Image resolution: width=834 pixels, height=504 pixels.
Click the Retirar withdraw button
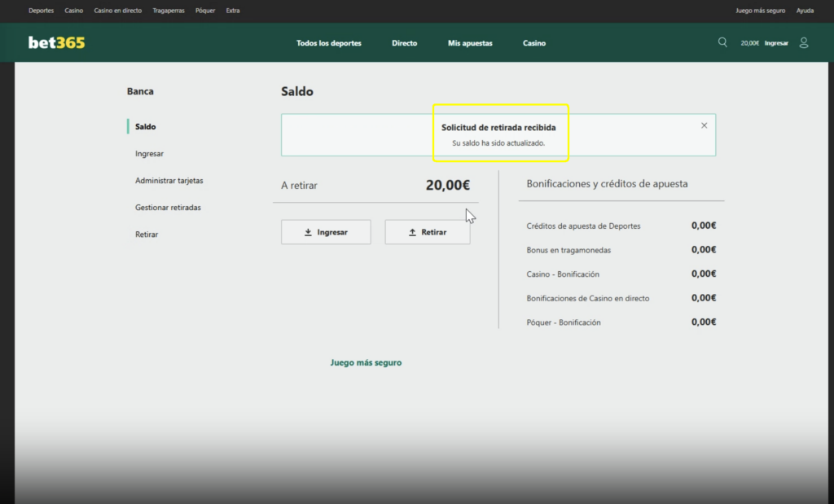[x=428, y=232]
